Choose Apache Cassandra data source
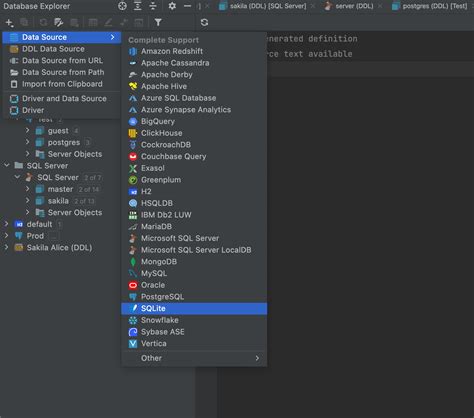The height and width of the screenshot is (418, 474). point(194,63)
